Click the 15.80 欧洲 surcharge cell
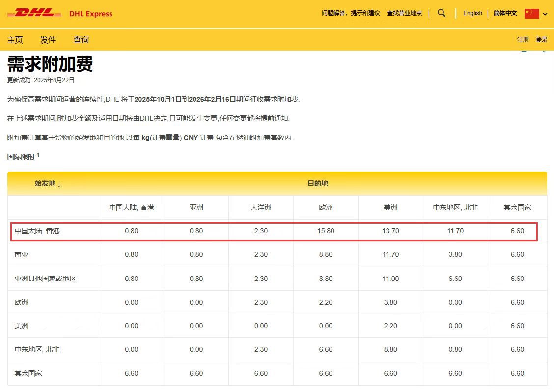The width and height of the screenshot is (554, 392). click(x=326, y=231)
